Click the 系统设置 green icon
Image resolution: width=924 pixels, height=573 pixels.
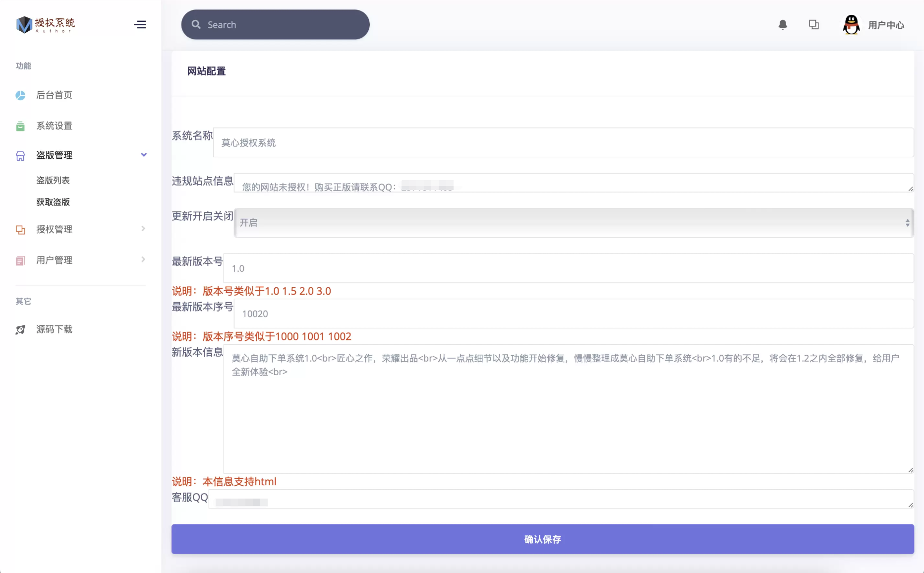(x=20, y=126)
